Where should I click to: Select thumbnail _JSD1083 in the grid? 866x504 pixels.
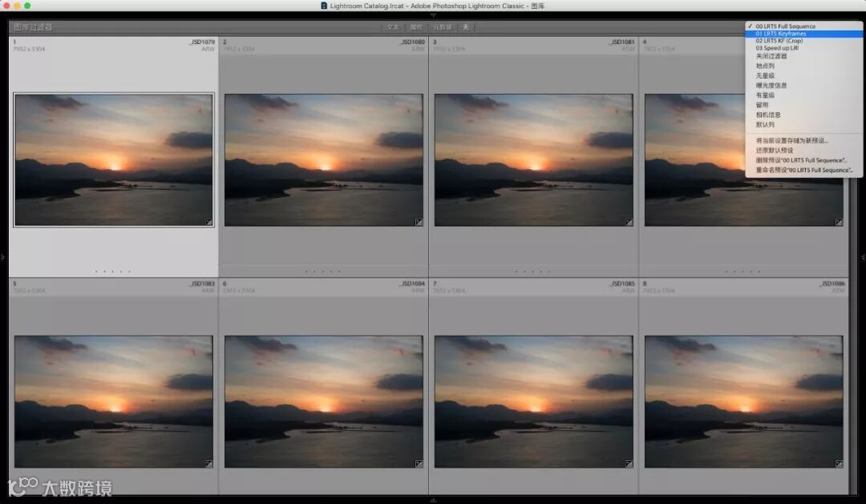[114, 402]
